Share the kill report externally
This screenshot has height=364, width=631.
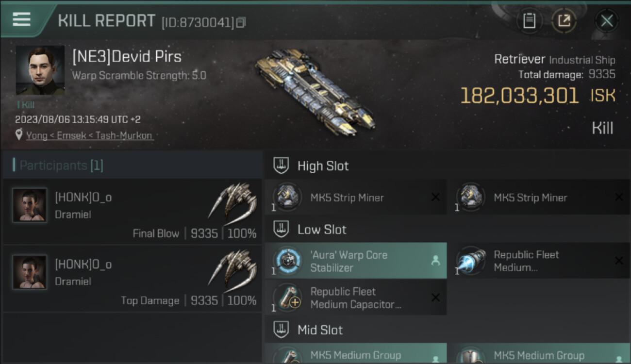tap(564, 21)
